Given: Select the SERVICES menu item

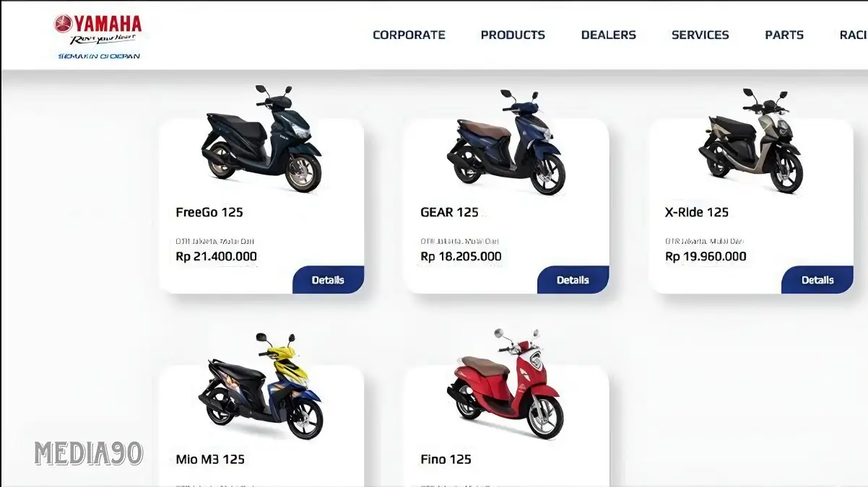Looking at the screenshot, I should point(700,35).
